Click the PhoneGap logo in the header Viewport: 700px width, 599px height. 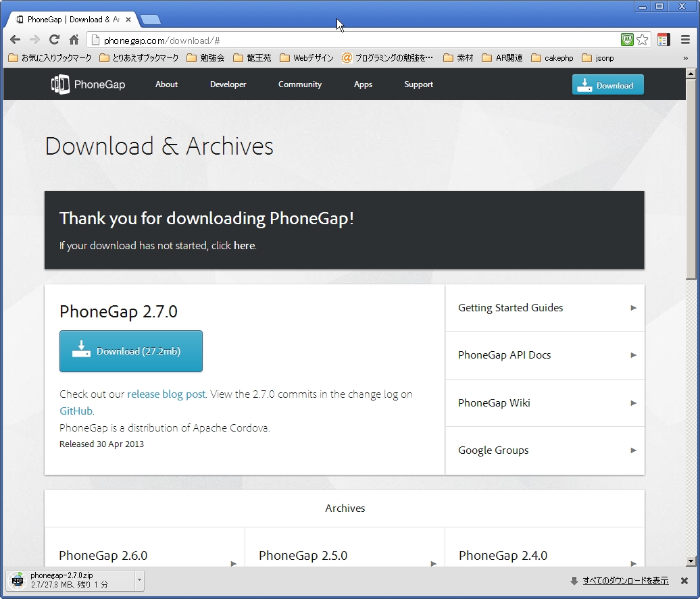pyautogui.click(x=89, y=84)
